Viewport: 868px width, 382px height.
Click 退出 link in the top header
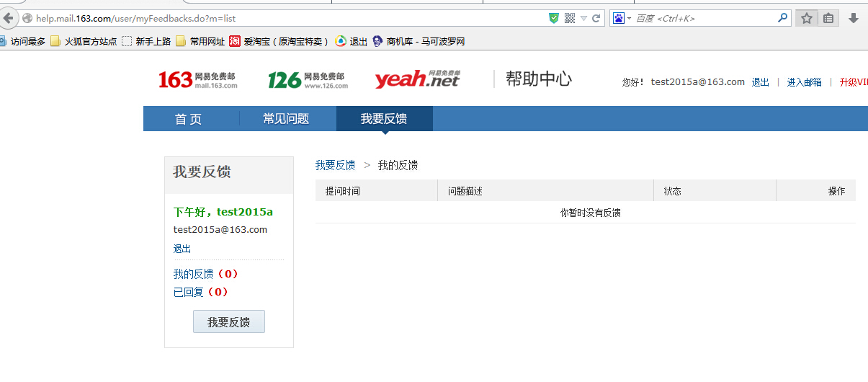point(761,82)
